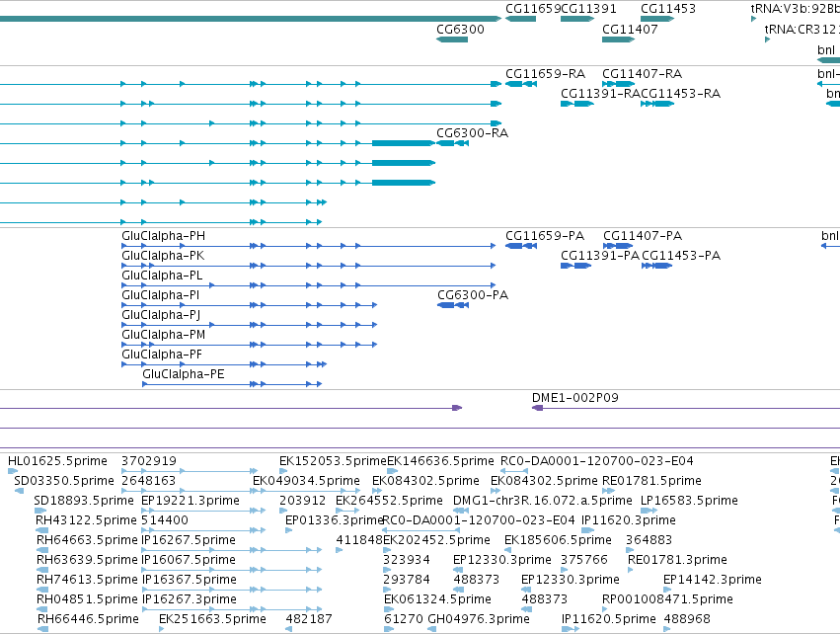Click EST LP16583.5prime
This screenshot has width=840, height=634.
(689, 501)
